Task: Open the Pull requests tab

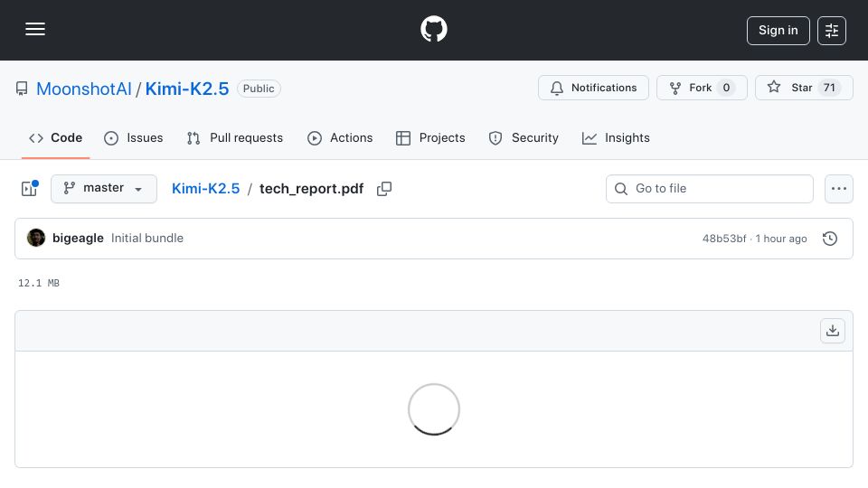Action: [x=235, y=137]
